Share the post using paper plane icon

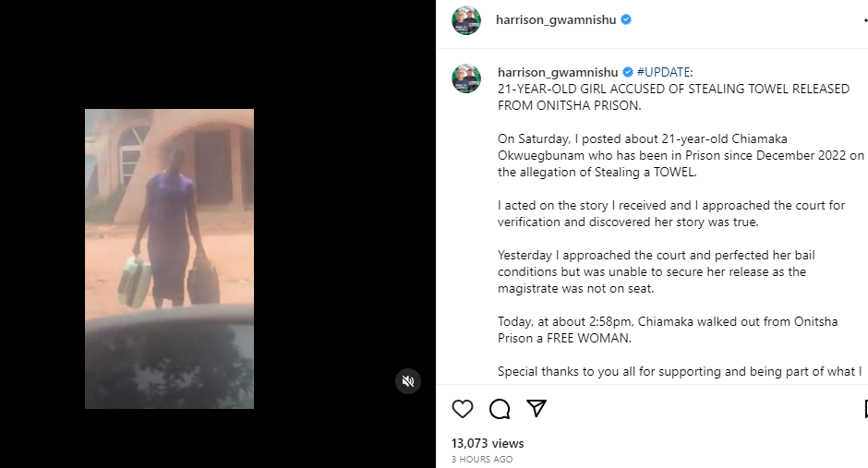pos(536,408)
